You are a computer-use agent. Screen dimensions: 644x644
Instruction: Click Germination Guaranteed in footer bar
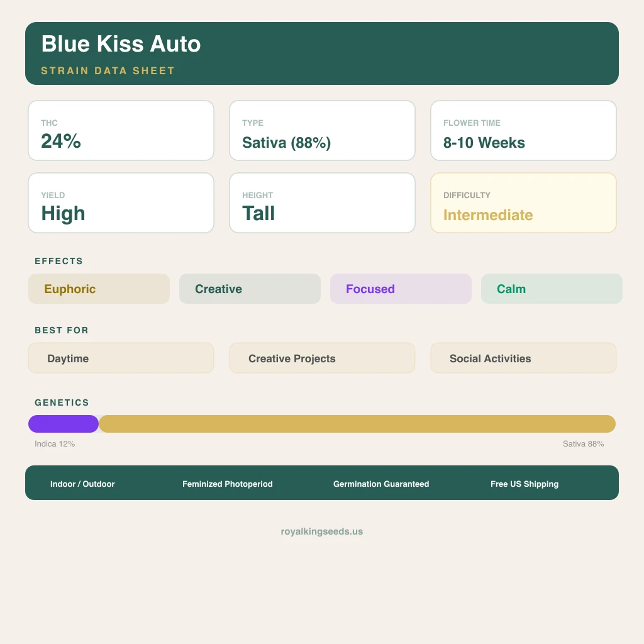point(381,484)
